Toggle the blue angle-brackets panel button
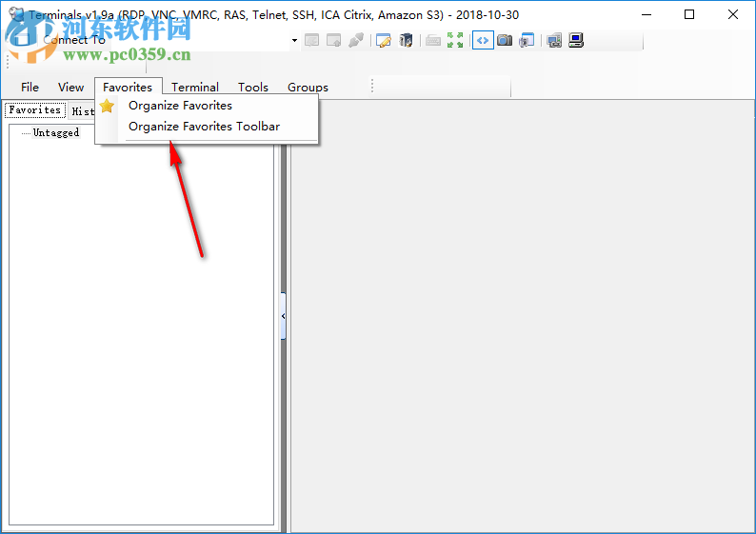The height and width of the screenshot is (534, 756). (483, 41)
